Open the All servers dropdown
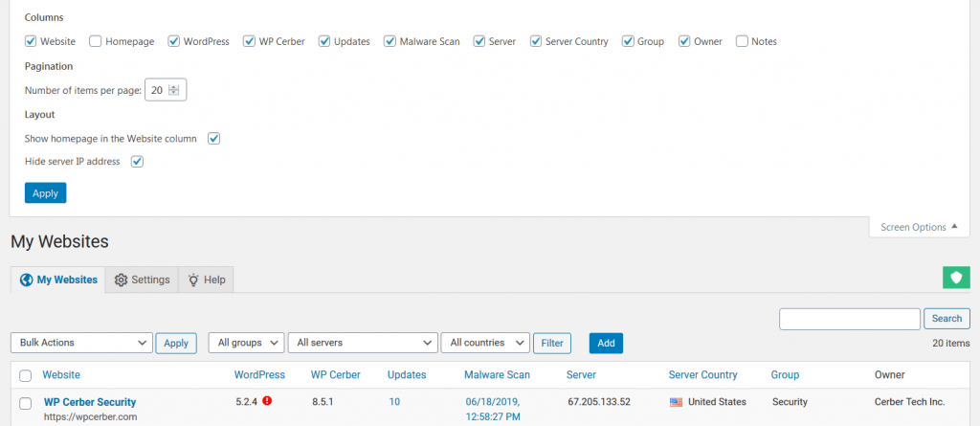Viewport: 980px width, 426px height. click(363, 343)
